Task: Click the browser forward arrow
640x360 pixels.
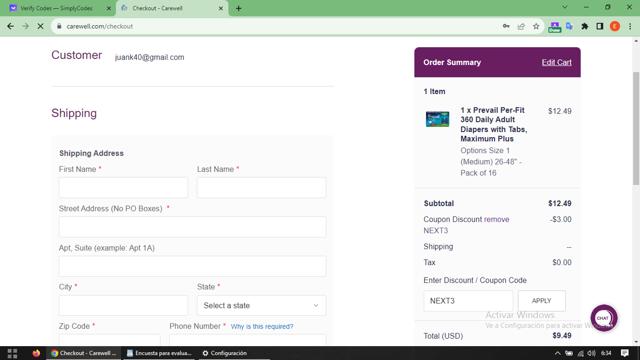Action: coord(25,26)
